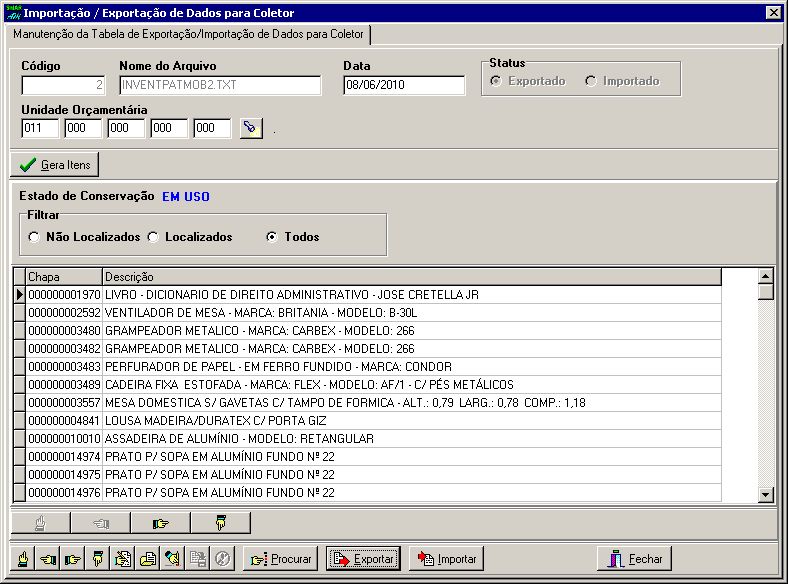The image size is (788, 584).
Task: Filter by Não Localizados
Action: click(x=34, y=237)
